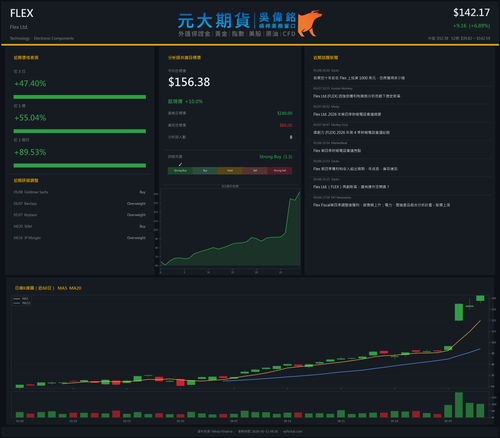
Task: Select the FLEX ticker symbol heading
Action: pos(22,13)
